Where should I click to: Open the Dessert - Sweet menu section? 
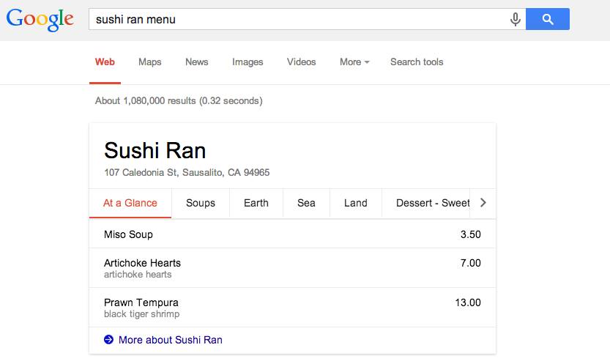432,204
